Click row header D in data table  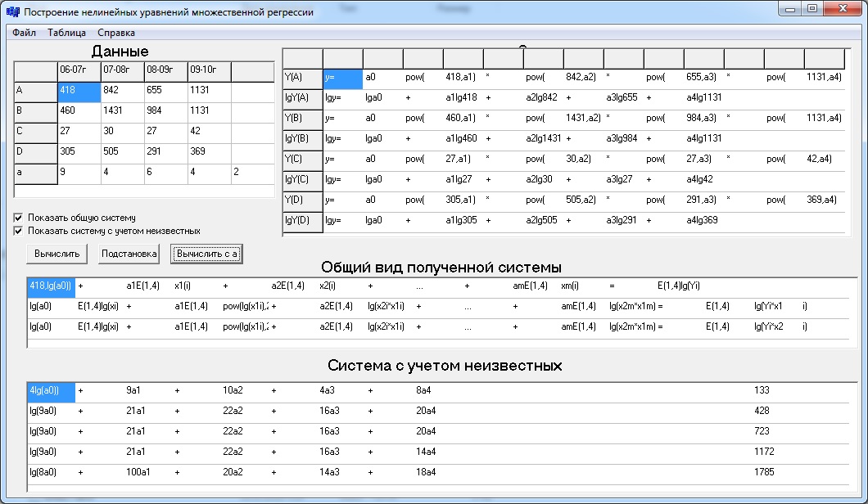(x=36, y=154)
